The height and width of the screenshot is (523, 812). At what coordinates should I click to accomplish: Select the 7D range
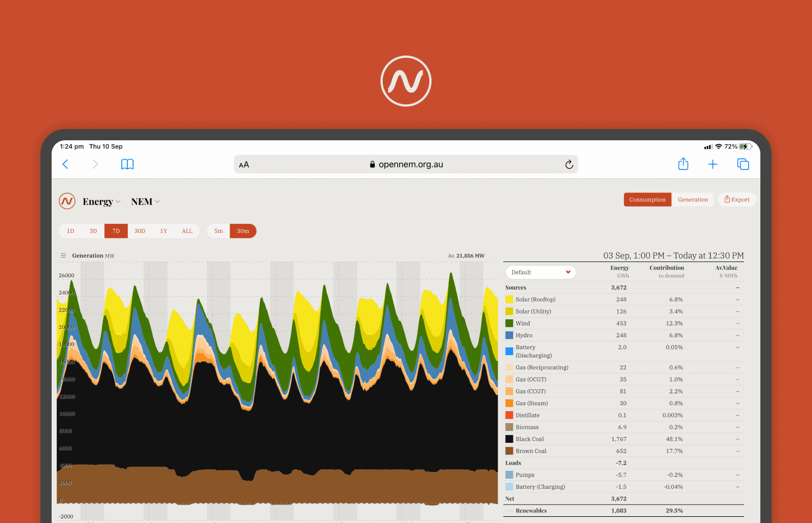click(116, 231)
